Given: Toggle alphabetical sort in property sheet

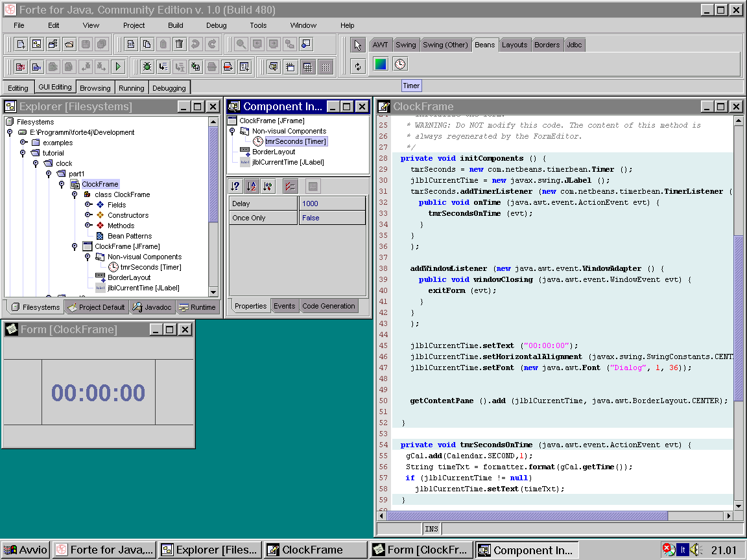Looking at the screenshot, I should point(252,186).
